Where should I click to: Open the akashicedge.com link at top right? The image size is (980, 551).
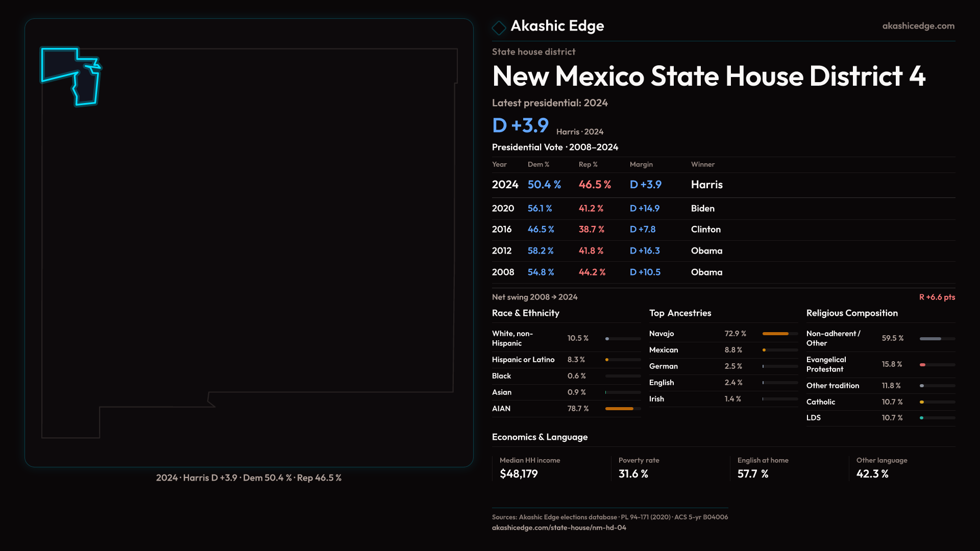[918, 26]
